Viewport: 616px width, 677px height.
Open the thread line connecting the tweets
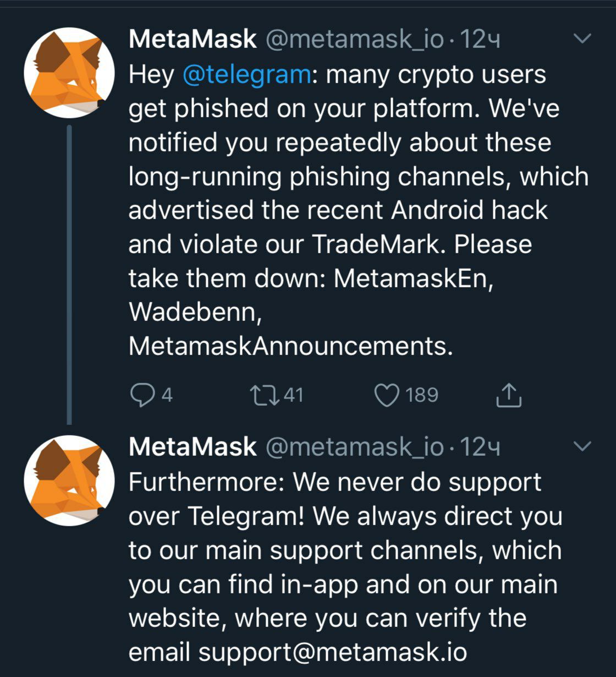point(69,275)
